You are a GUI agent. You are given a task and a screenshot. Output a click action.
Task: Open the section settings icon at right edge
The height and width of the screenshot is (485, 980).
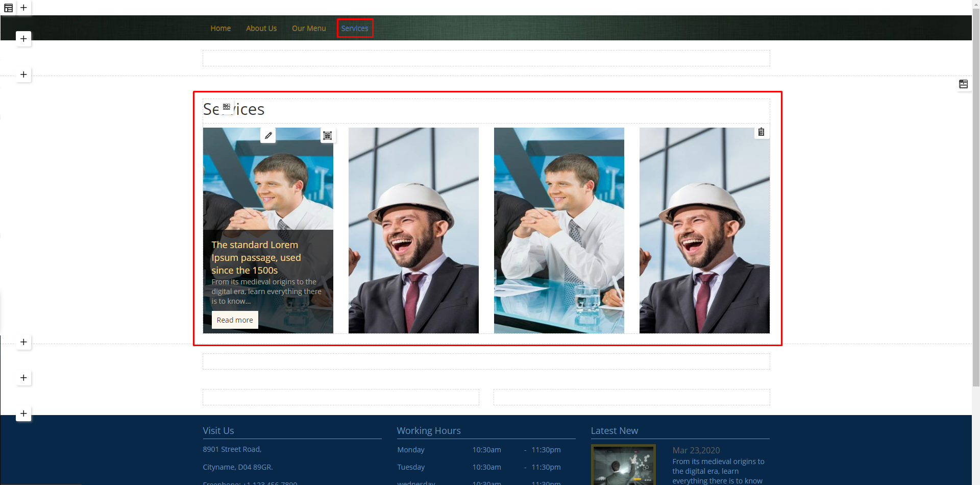coord(963,84)
